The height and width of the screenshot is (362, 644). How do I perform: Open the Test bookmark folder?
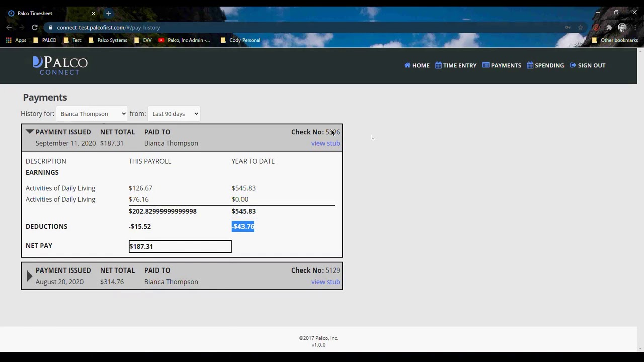pyautogui.click(x=72, y=40)
